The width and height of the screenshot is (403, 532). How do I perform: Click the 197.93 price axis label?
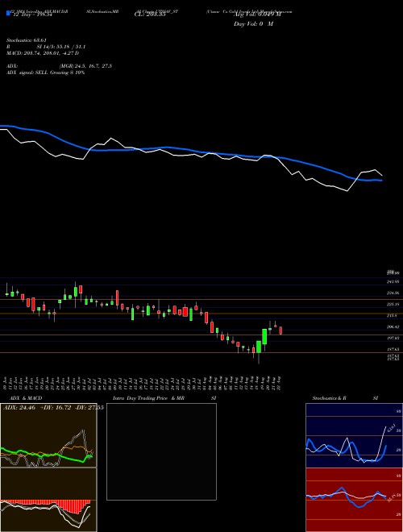click(393, 338)
